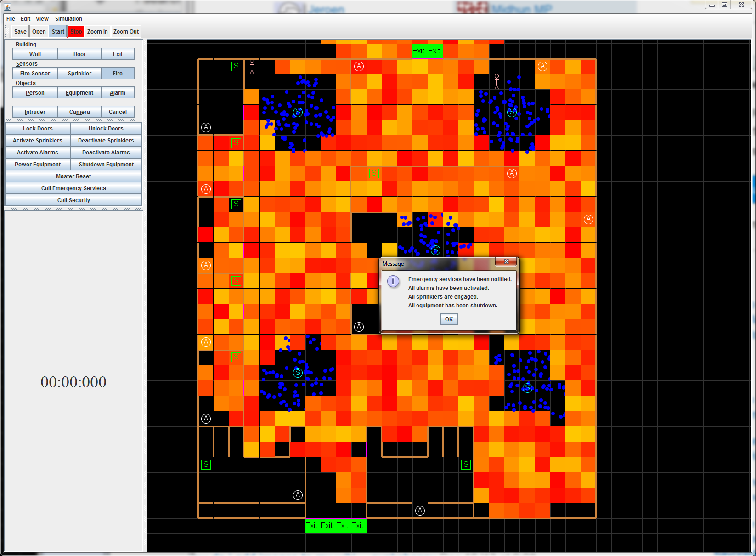
Task: Close the Message dialog with X
Action: [506, 261]
